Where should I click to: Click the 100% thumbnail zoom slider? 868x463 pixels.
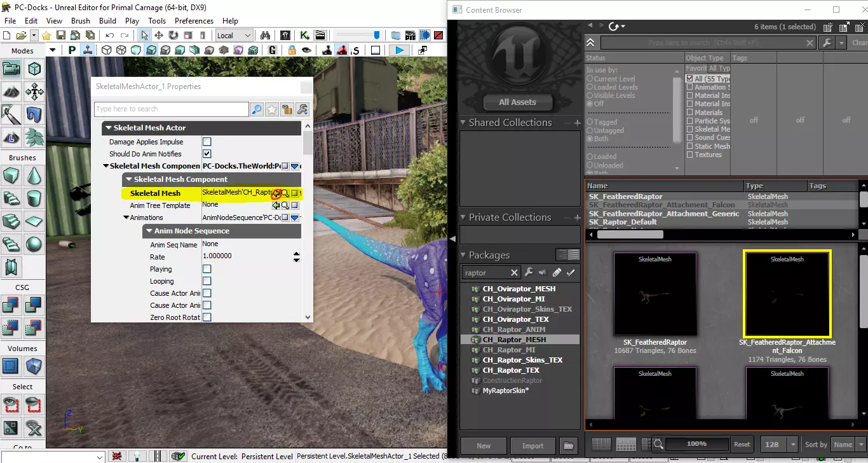(697, 444)
